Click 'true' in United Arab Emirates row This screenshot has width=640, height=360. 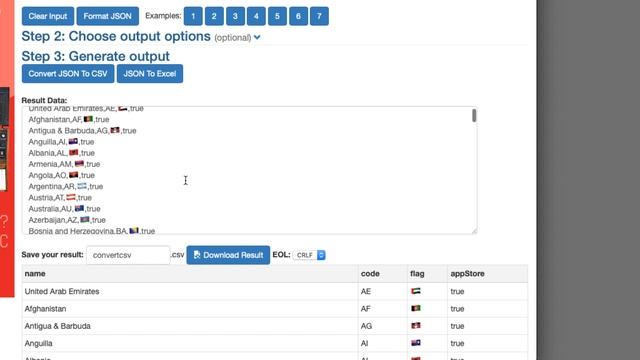click(457, 291)
